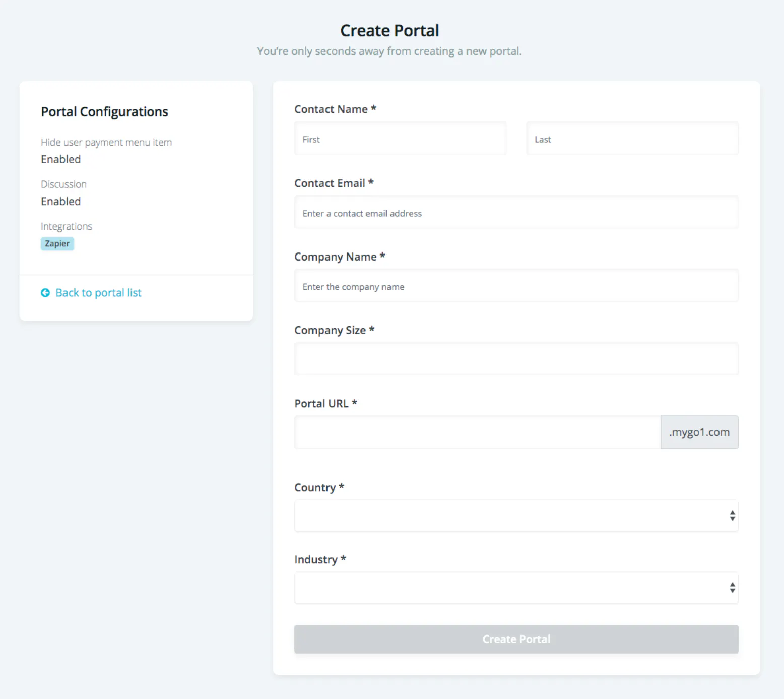Click the .mygo1.com URL suffix
Screen dimensions: 784x699
699,432
